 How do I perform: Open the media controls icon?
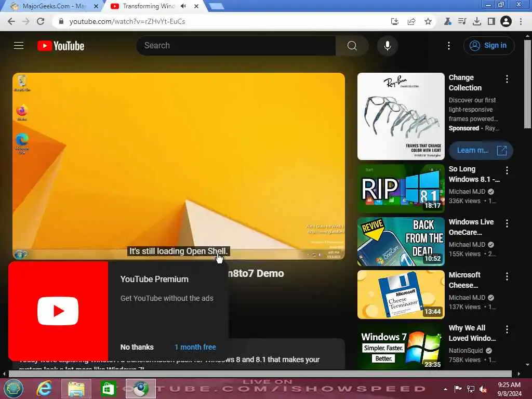[x=462, y=21]
